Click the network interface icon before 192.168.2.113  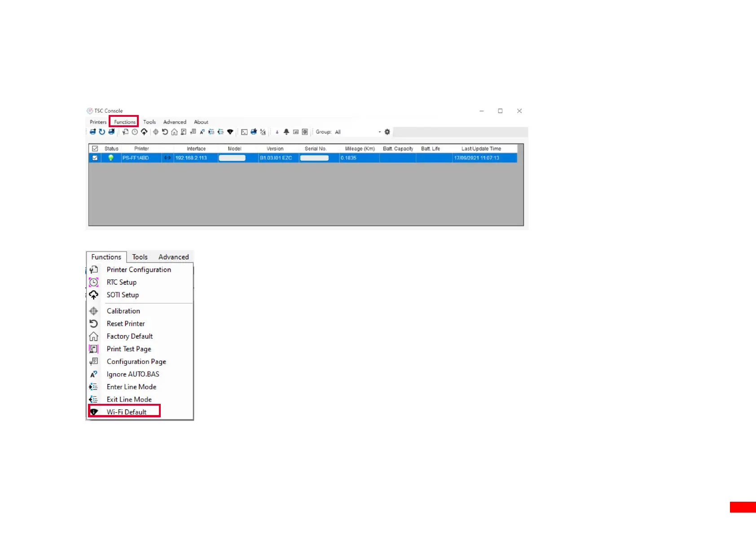167,158
